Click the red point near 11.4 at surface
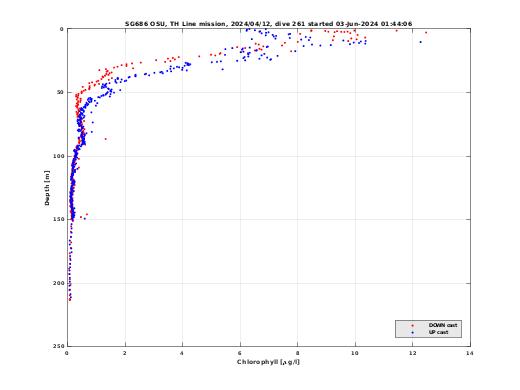 pyautogui.click(x=397, y=31)
